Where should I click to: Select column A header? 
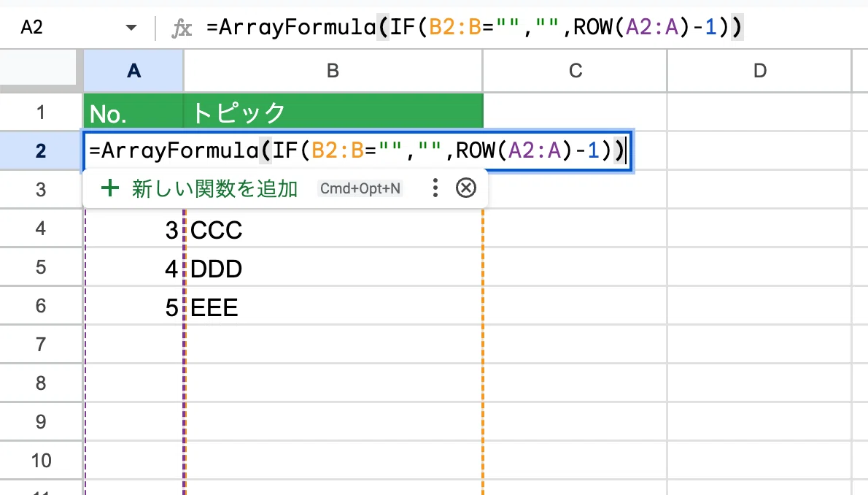133,70
